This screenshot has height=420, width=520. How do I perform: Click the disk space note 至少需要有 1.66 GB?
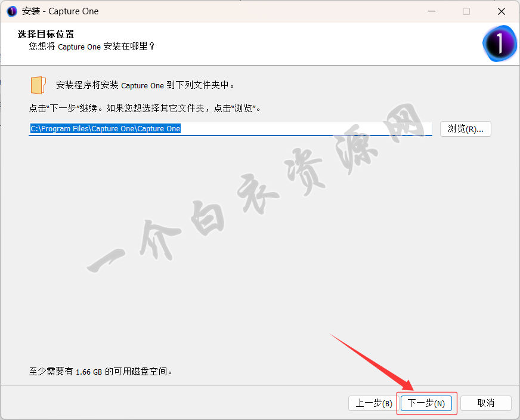[x=101, y=372]
